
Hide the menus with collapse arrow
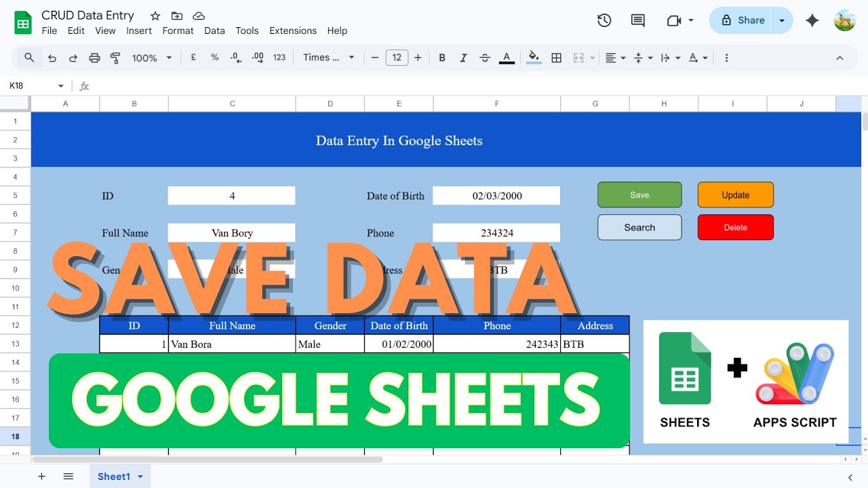click(840, 58)
